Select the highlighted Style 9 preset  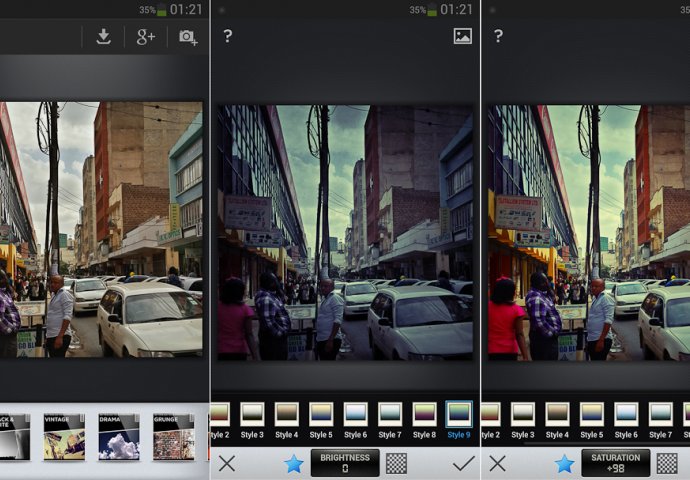click(459, 415)
